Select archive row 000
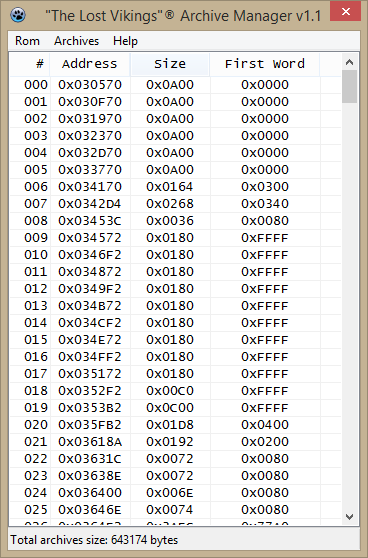The width and height of the screenshot is (368, 558). point(175,85)
